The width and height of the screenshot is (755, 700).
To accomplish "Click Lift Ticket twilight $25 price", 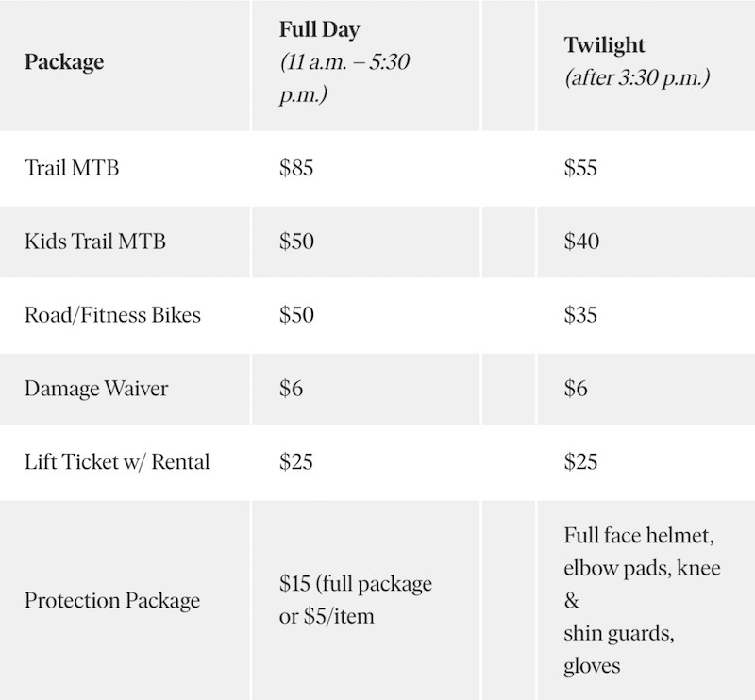I will point(580,462).
